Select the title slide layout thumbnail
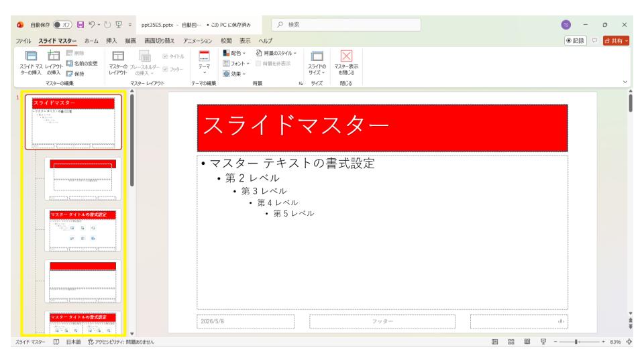Screen dimensions: 644x362 [83, 179]
